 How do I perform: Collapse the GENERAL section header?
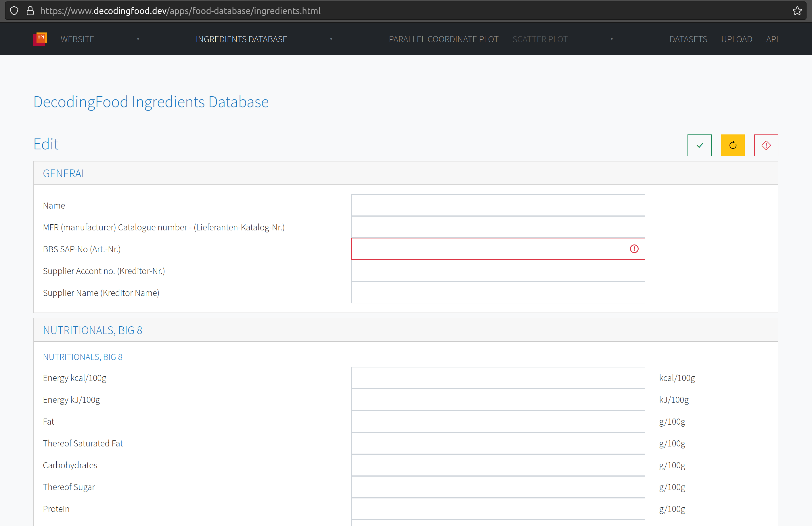(65, 174)
